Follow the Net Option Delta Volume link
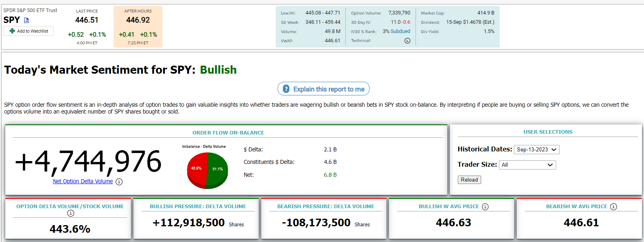The width and height of the screenshot is (644, 242). [83, 181]
